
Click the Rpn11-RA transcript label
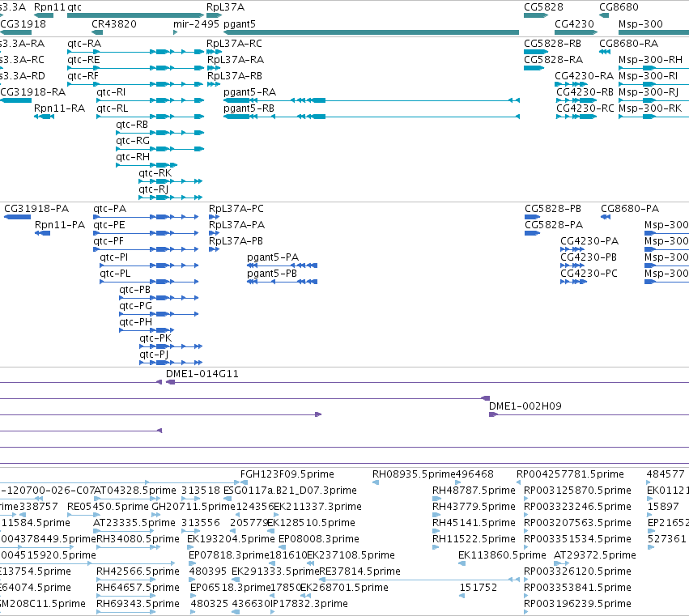tap(59, 108)
